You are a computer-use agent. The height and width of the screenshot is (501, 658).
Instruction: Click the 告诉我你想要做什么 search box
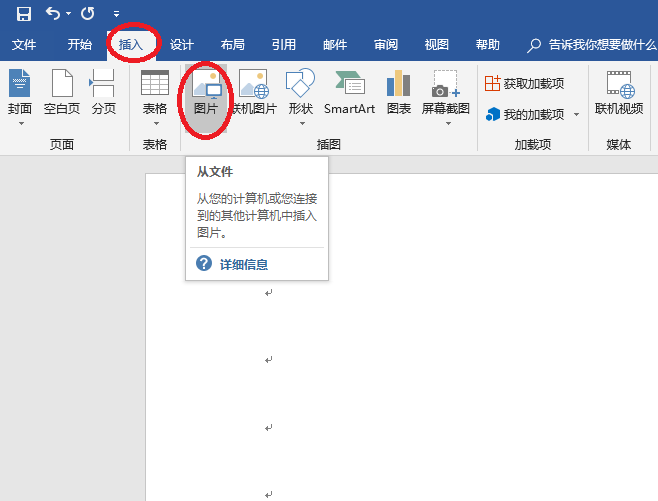pos(592,44)
